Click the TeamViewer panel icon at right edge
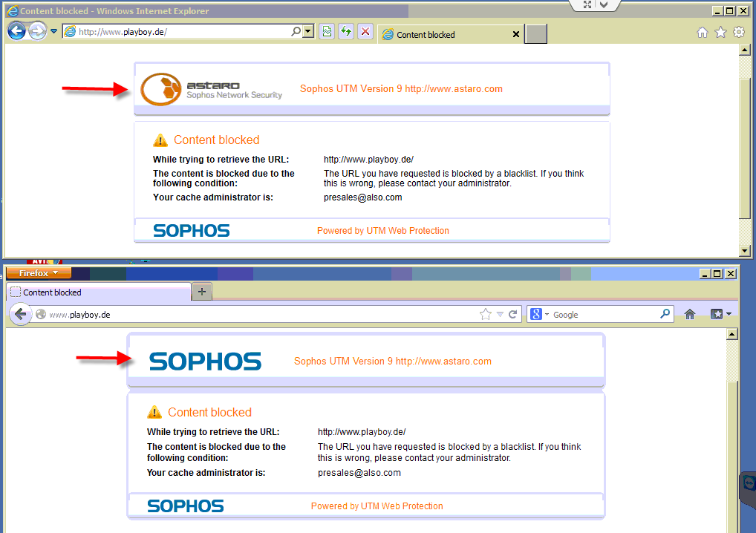The width and height of the screenshot is (756, 533). point(749,483)
